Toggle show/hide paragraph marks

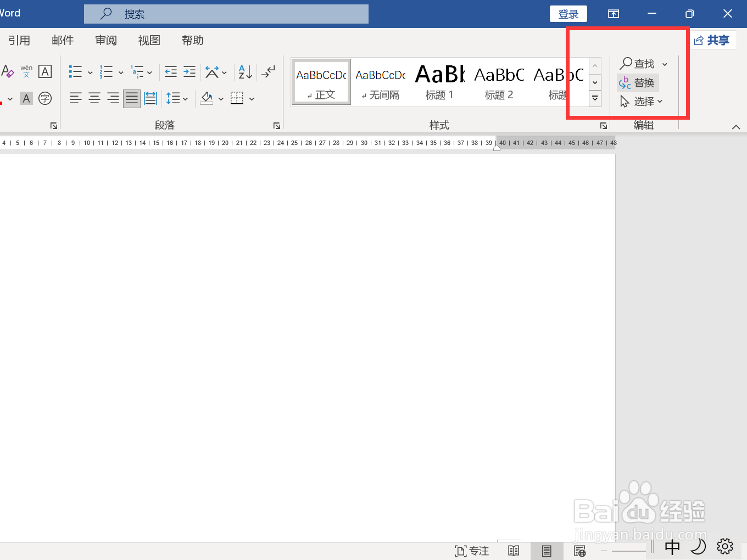268,71
